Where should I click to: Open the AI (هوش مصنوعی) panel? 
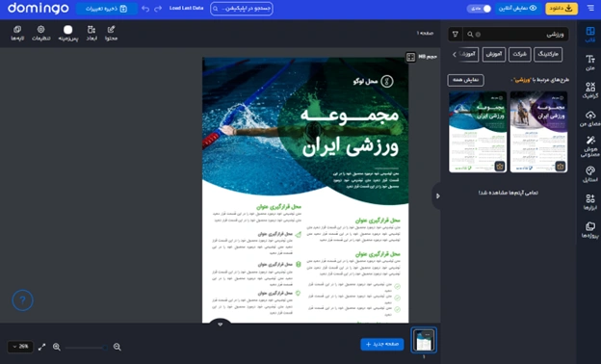pos(590,146)
